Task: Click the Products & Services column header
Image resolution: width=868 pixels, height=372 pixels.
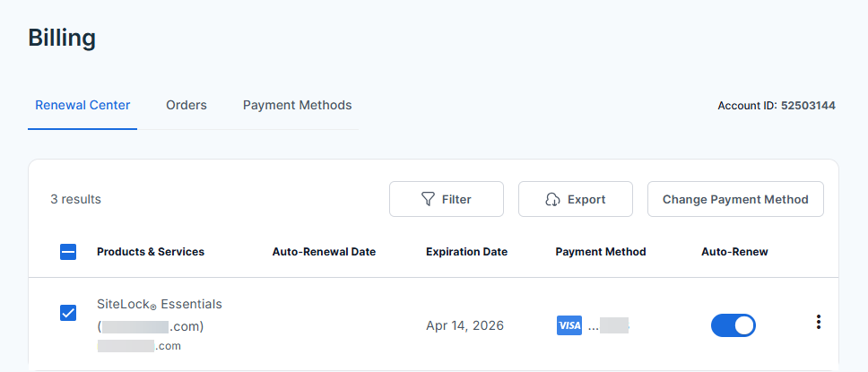Action: pyautogui.click(x=151, y=252)
